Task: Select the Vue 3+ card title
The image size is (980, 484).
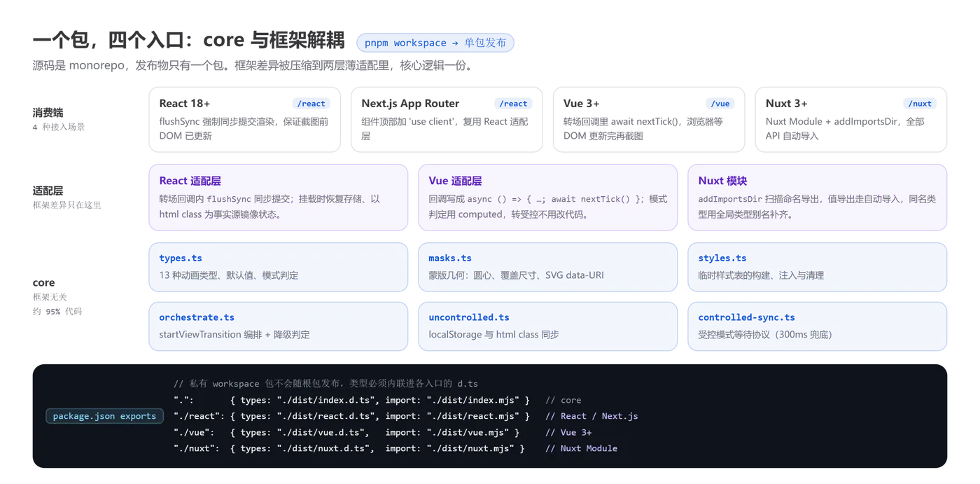Action: click(581, 103)
